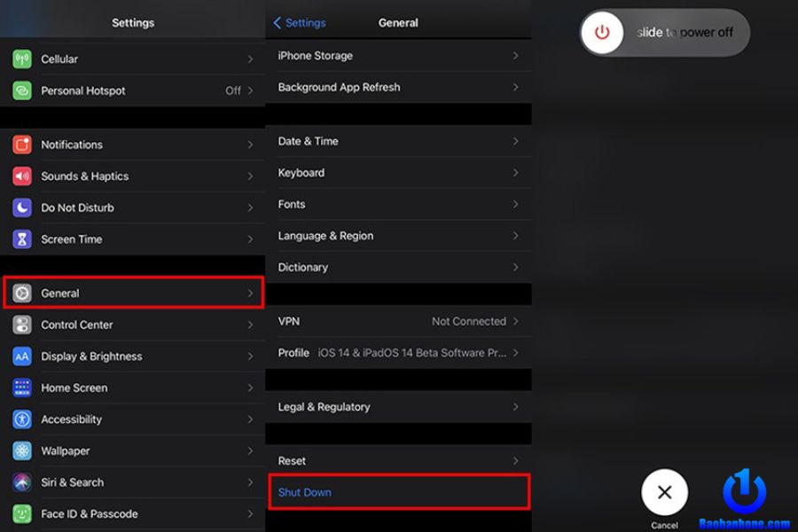Tap the Sounds & Haptics speaker icon
Screen dimensions: 798x532
22,176
